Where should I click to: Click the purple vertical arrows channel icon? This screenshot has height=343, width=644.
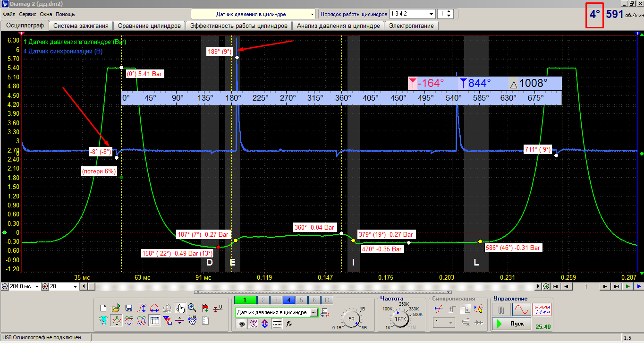[x=265, y=324]
